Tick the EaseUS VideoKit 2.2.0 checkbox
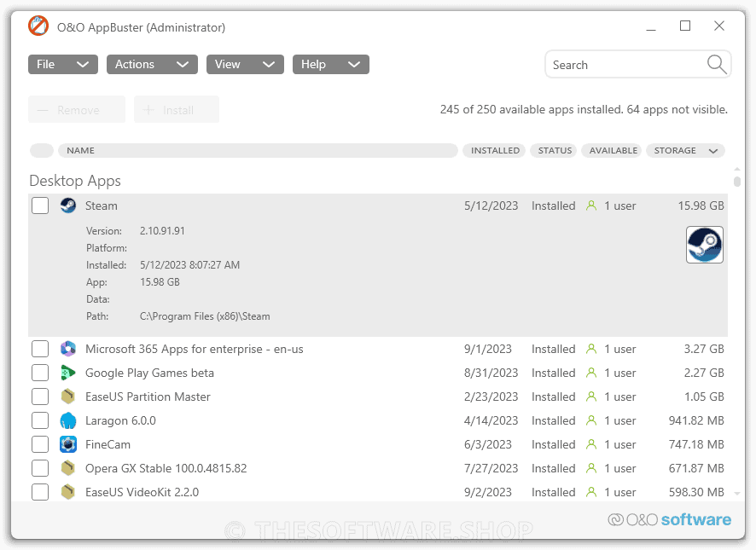This screenshot has width=756, height=550. tap(40, 492)
